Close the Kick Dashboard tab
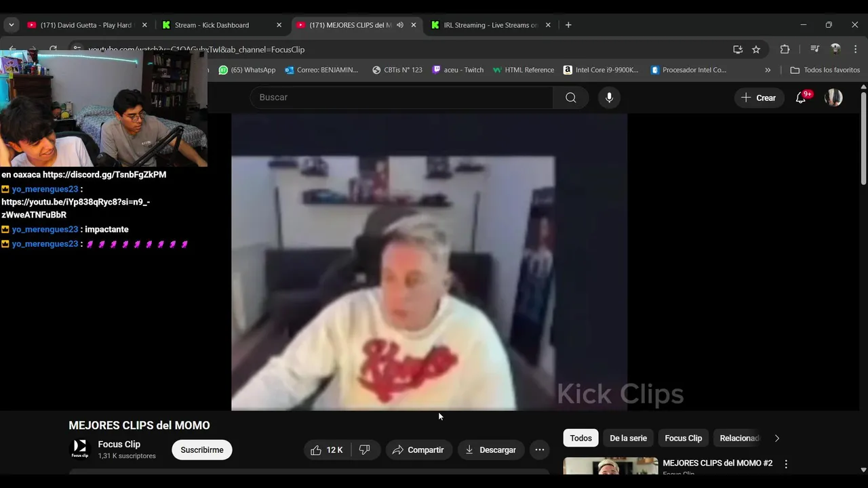868x488 pixels. [279, 25]
